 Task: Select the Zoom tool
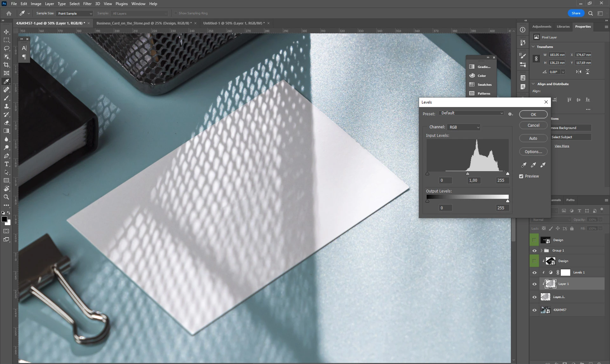pos(6,197)
